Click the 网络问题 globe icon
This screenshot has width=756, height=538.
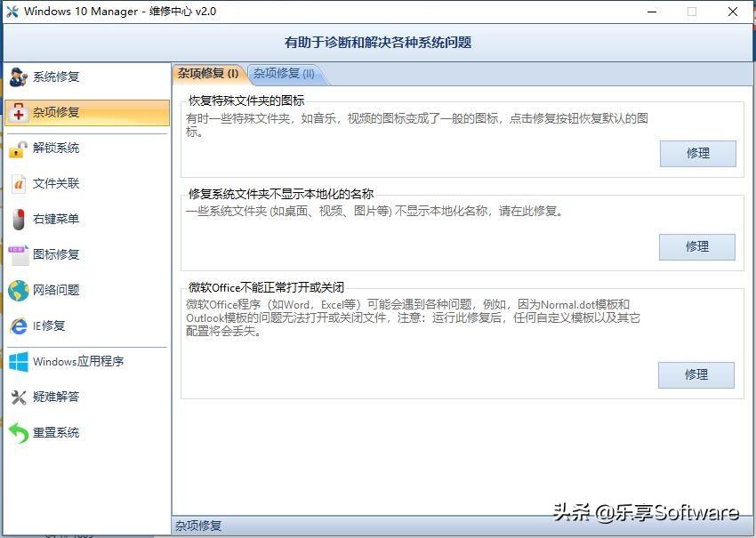tap(19, 290)
